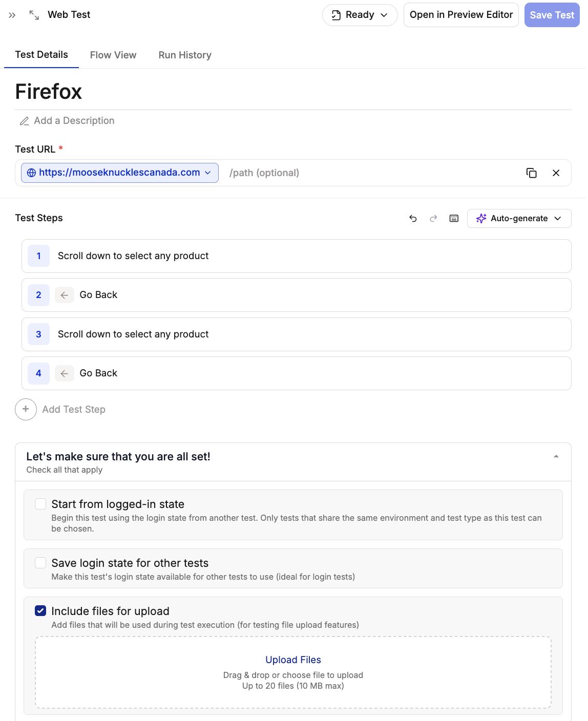Click the undo arrow icon
Viewport: 588px width, 721px height.
(413, 219)
